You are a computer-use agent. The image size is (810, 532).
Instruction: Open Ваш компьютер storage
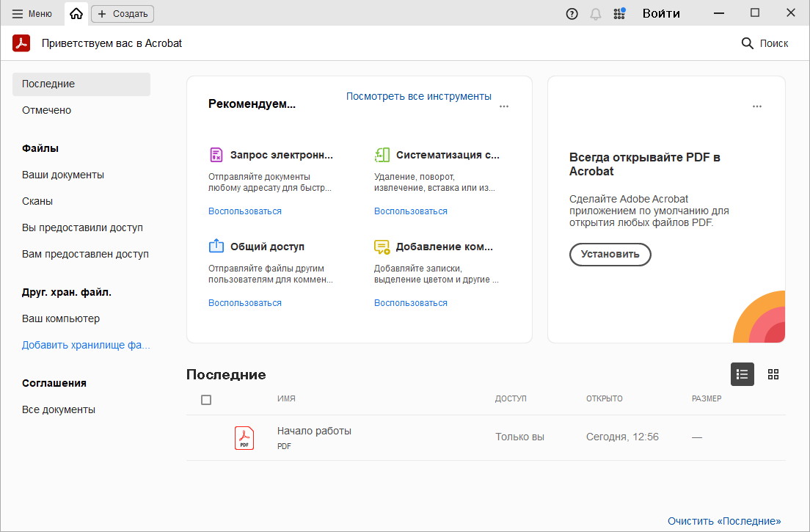point(61,318)
